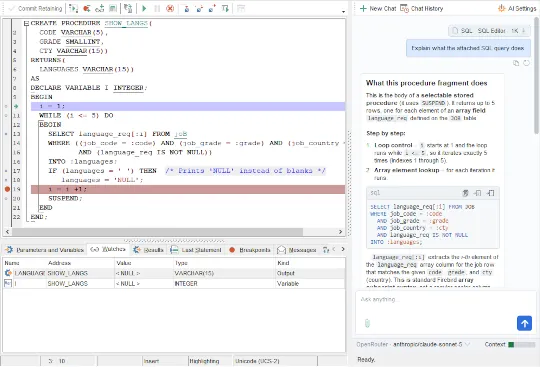The image size is (540, 367).
Task: Click the greyed table toolbar icon
Action: click(x=241, y=9)
